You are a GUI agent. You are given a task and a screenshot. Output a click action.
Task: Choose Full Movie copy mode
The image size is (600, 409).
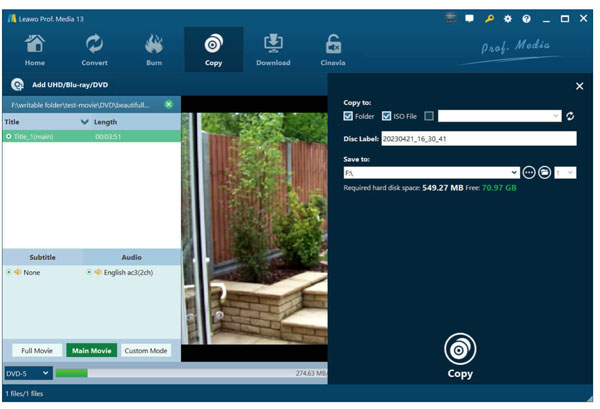(36, 351)
